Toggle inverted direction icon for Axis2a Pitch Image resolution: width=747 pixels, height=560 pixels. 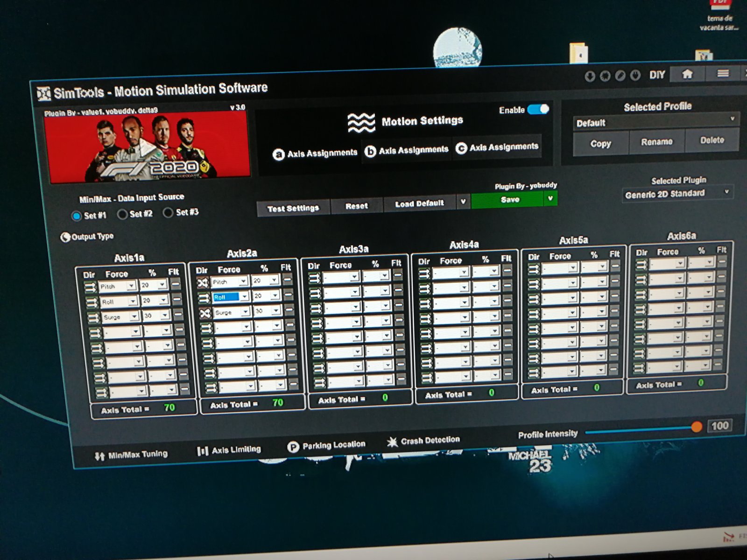203,283
